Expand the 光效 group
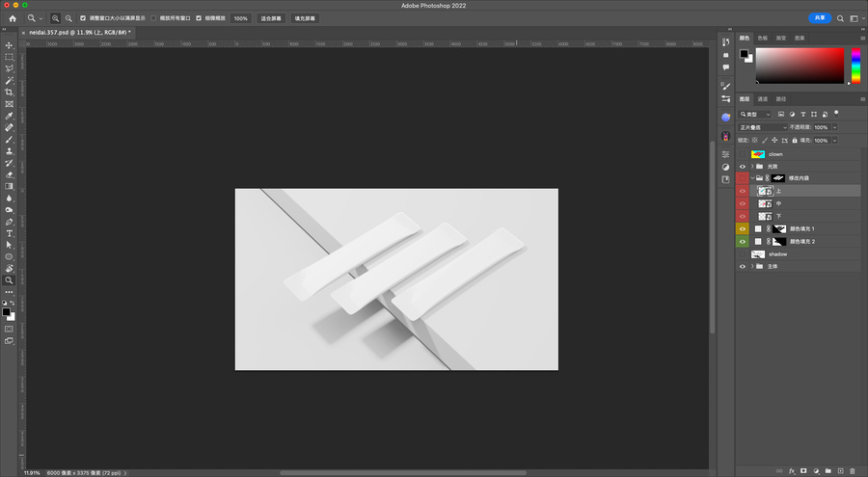Image resolution: width=868 pixels, height=477 pixels. tap(752, 166)
